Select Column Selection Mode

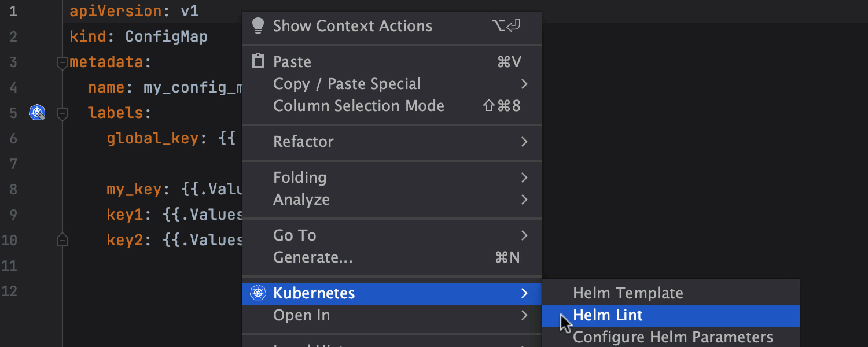coord(359,106)
